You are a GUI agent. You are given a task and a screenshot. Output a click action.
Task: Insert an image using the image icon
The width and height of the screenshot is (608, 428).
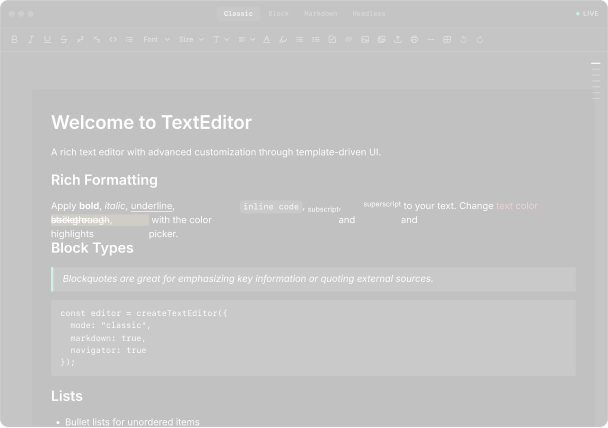click(x=365, y=40)
